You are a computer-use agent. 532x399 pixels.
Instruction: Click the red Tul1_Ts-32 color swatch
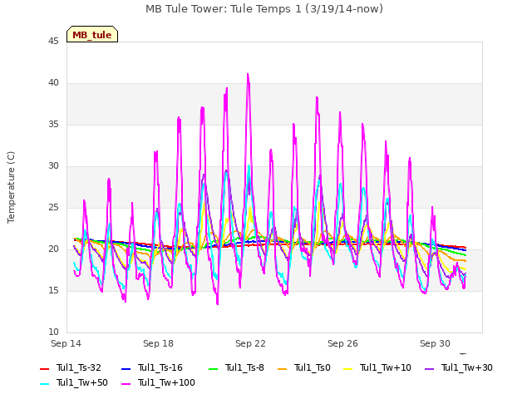44,368
